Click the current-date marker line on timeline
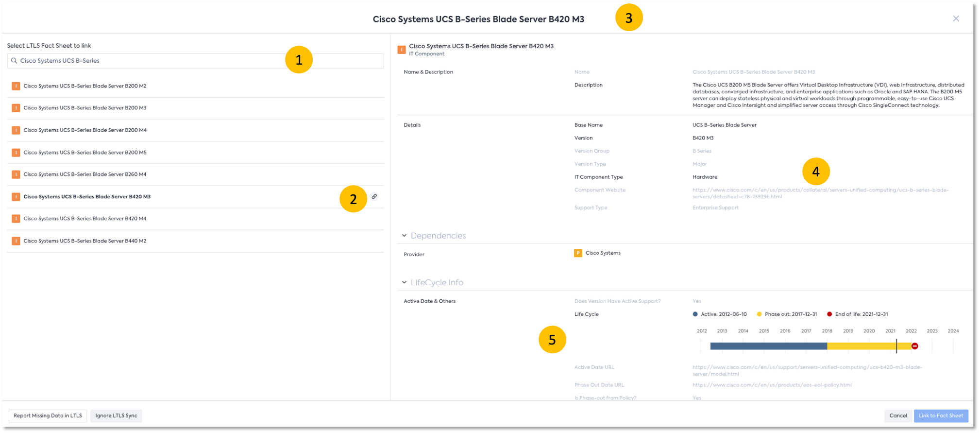The height and width of the screenshot is (433, 980). click(896, 346)
